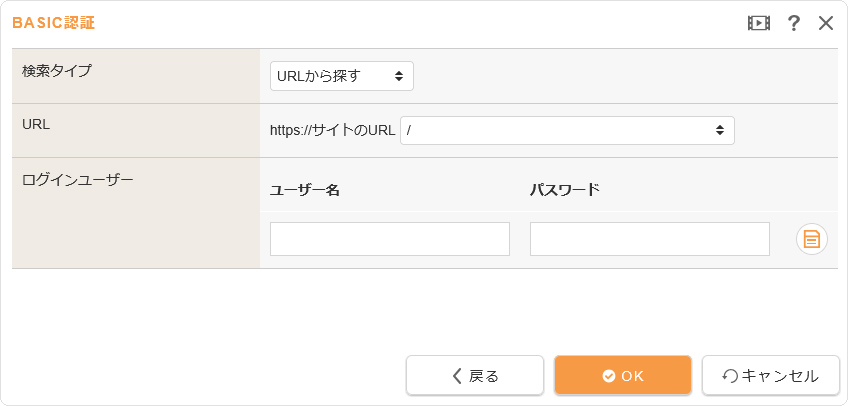Expand the URL path dropdown
The image size is (848, 406).
[567, 130]
